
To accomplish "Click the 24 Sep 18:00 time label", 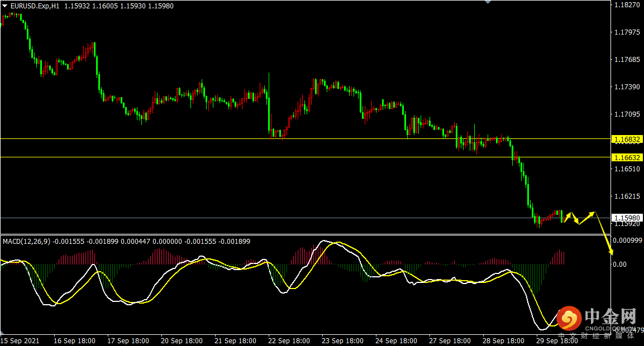I will click(x=397, y=340).
